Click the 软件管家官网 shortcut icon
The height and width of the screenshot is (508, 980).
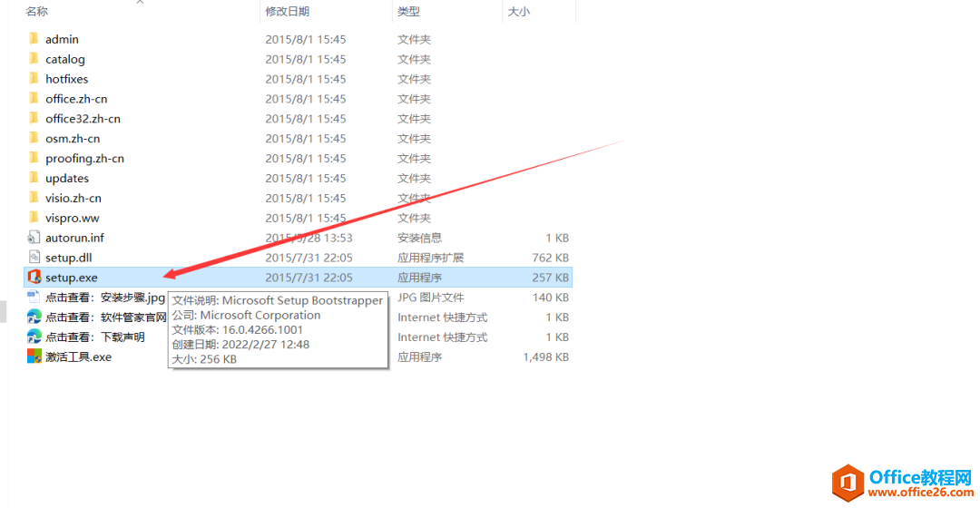point(34,317)
